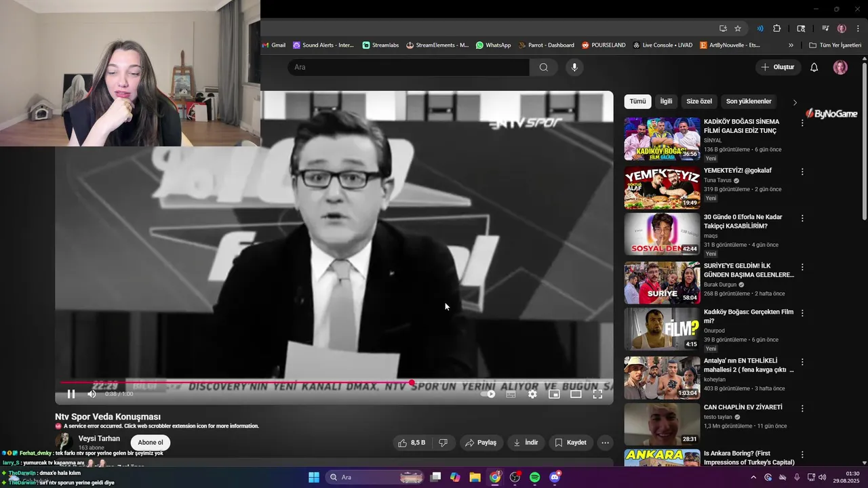Dislike the video with thumbs down
Viewport: 868px width, 488px height.
[x=443, y=443]
